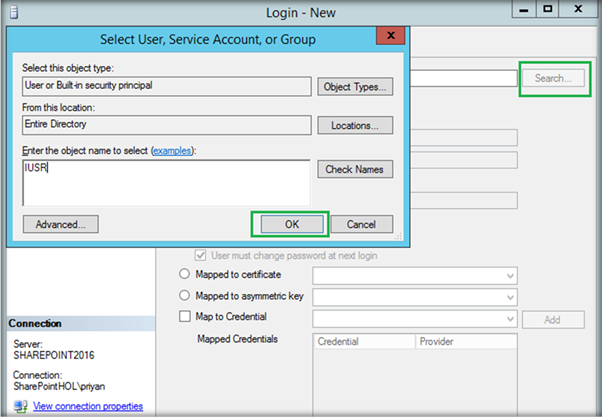Select Mapped to asymmetric key option
602x417 pixels.
185,295
